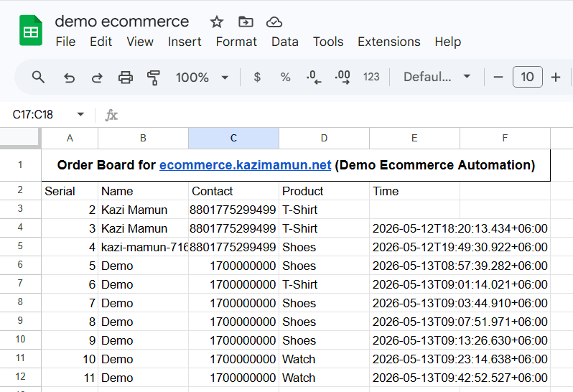Open the View menu
573x392 pixels.
tap(140, 42)
